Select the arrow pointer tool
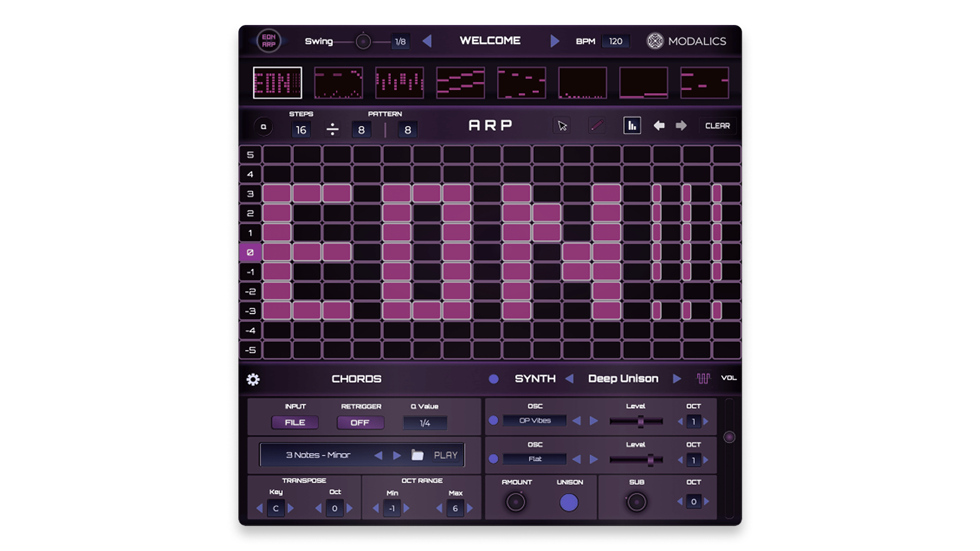The height and width of the screenshot is (551, 980). click(x=562, y=126)
